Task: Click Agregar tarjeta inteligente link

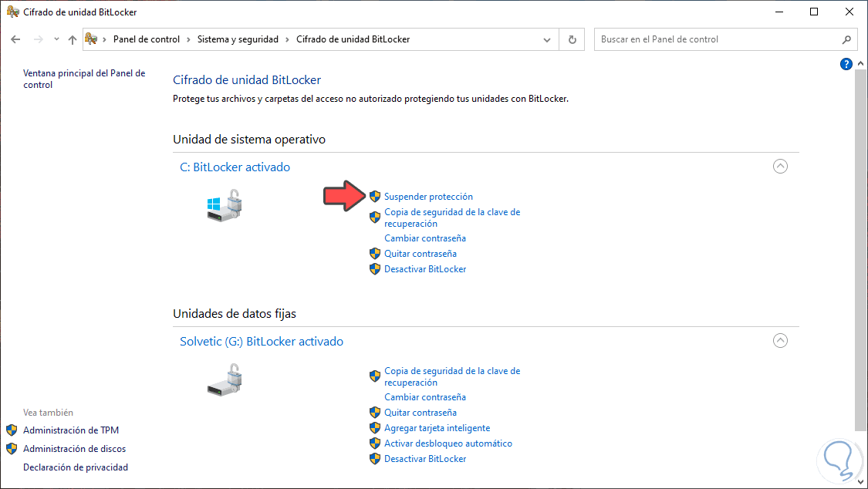Action: point(437,427)
